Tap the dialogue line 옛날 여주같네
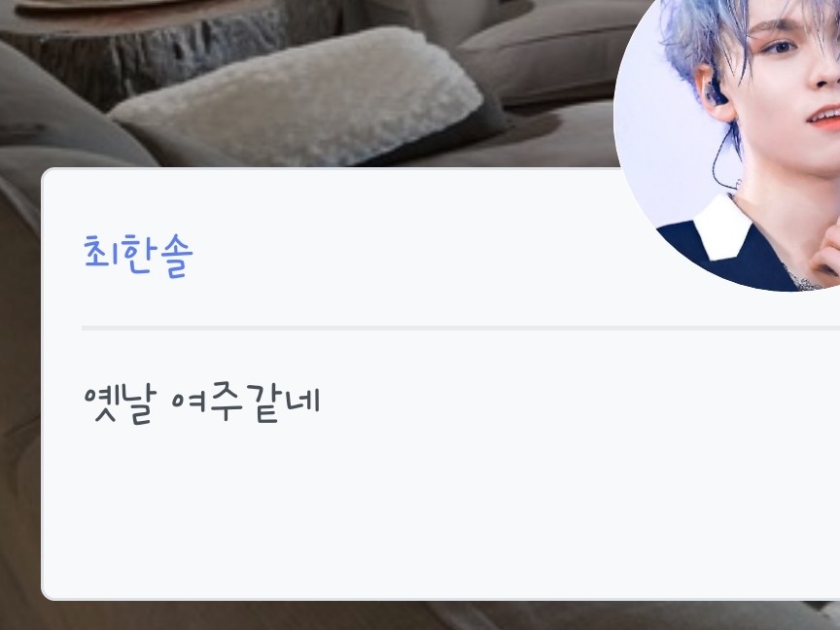 [202, 403]
